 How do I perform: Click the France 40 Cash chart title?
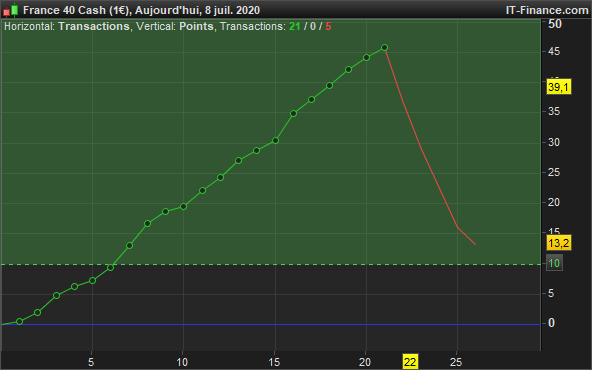(x=141, y=10)
